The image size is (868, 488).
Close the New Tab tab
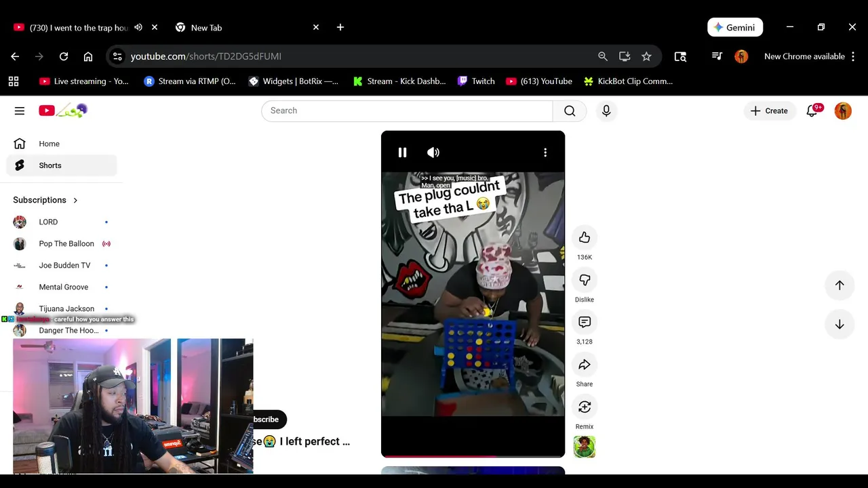(316, 27)
